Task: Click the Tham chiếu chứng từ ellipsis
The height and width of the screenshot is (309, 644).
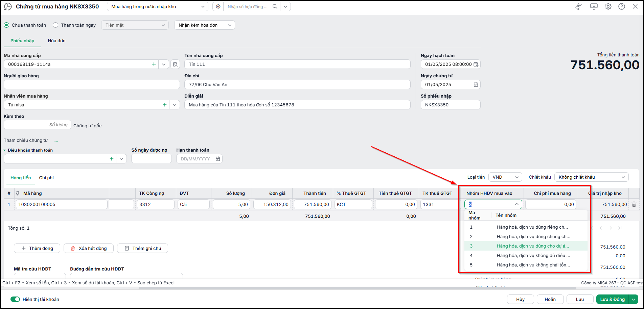Action: pyautogui.click(x=56, y=140)
